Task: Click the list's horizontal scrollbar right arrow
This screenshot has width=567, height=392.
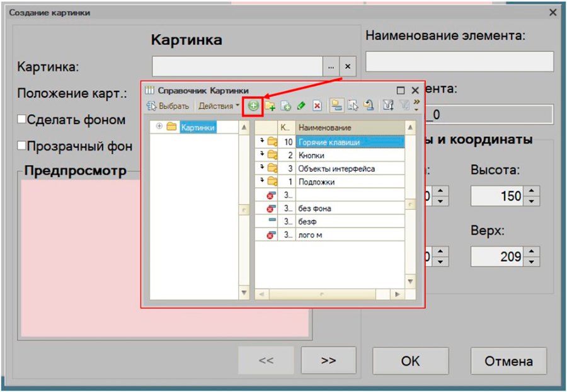Action: (x=398, y=294)
